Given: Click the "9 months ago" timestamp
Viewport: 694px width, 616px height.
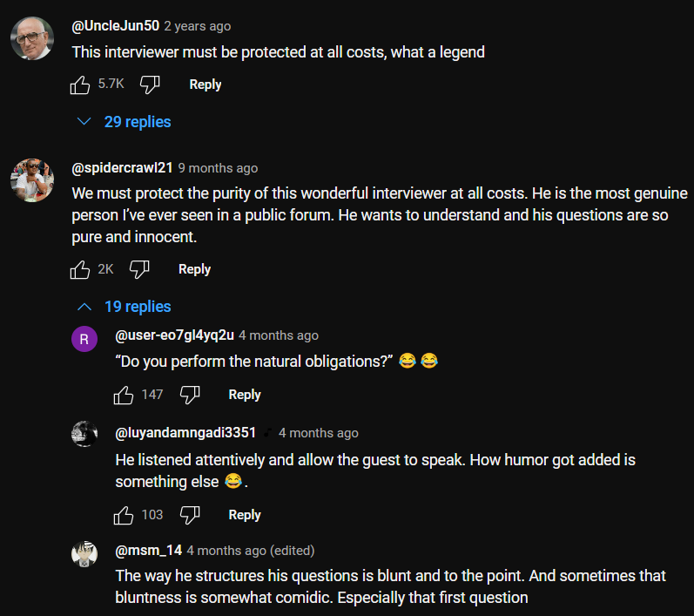Looking at the screenshot, I should (218, 168).
